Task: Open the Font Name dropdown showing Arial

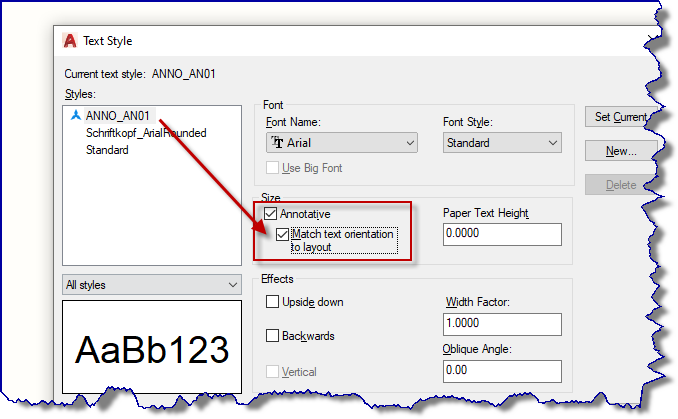Action: click(x=342, y=143)
